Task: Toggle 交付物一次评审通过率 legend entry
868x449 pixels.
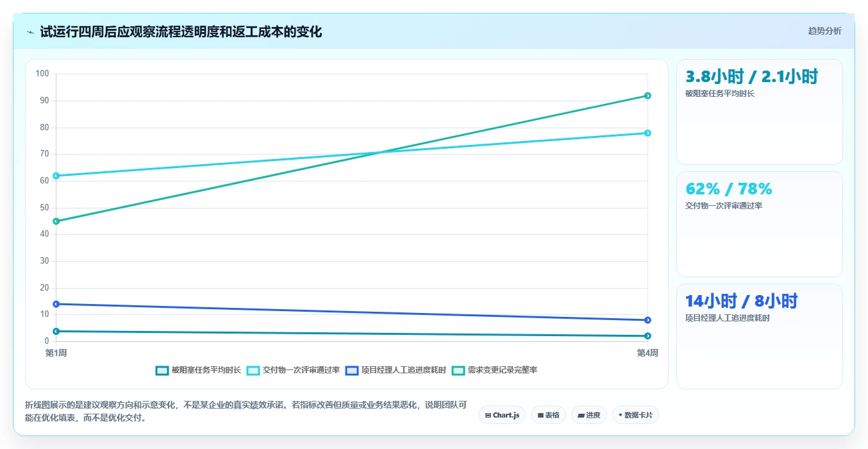Action: coord(293,370)
